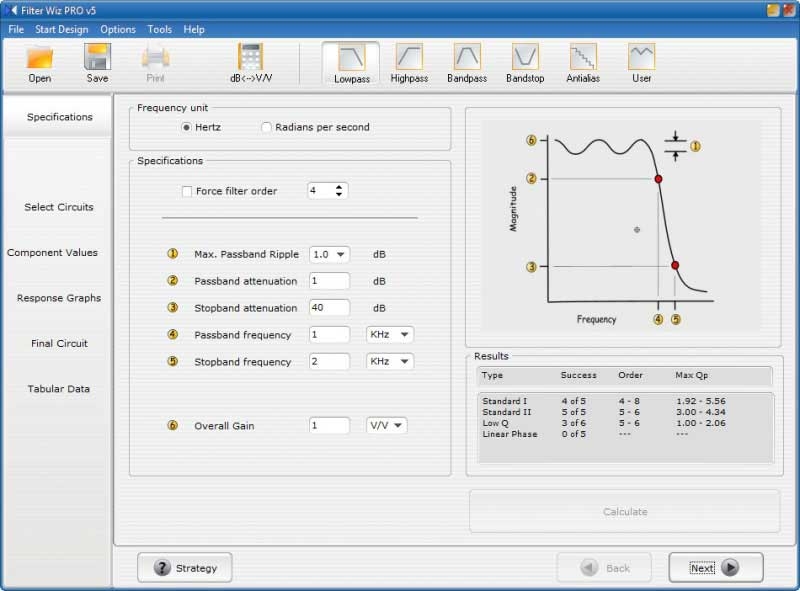
Task: Click the lower red stopband point on graph
Action: pyautogui.click(x=675, y=265)
